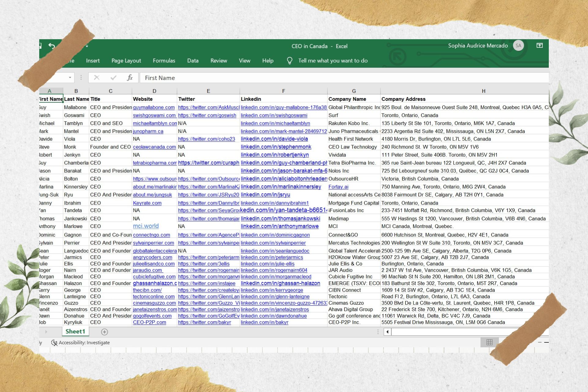Image resolution: width=588 pixels, height=392 pixels.
Task: Select the Sheet1 worksheet tab
Action: (x=75, y=332)
